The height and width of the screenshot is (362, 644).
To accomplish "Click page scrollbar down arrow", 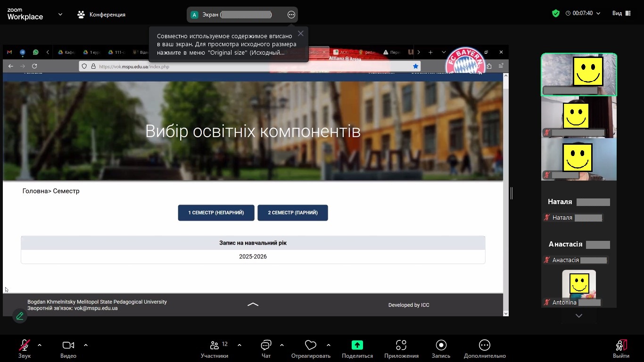I will coord(506,313).
